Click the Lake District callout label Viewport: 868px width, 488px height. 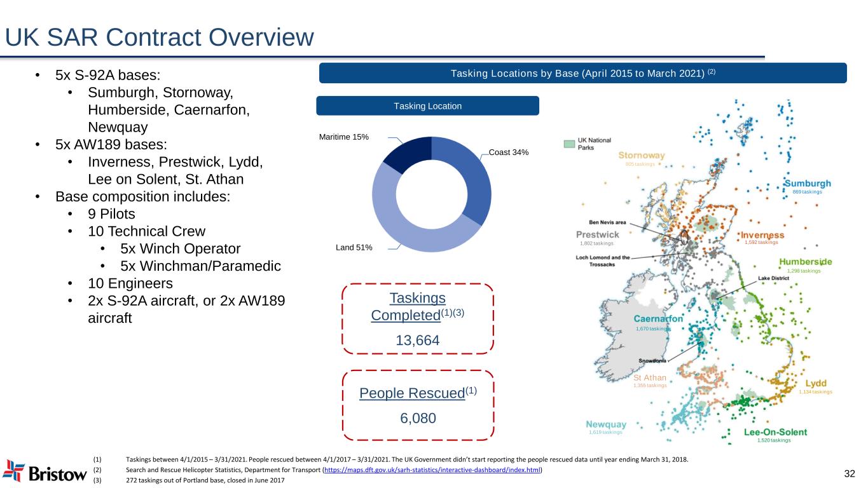(774, 278)
